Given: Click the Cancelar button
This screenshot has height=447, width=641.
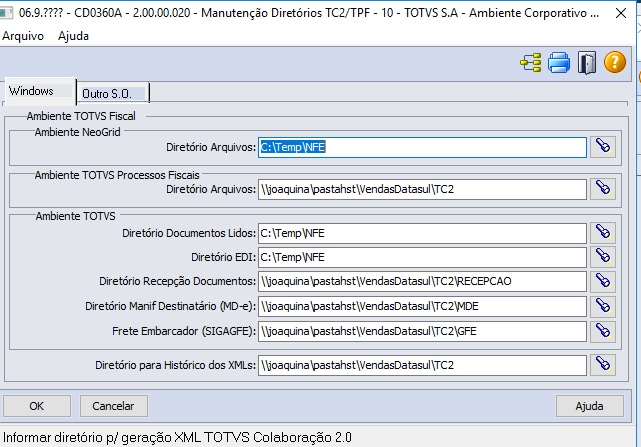Looking at the screenshot, I should click(113, 406).
